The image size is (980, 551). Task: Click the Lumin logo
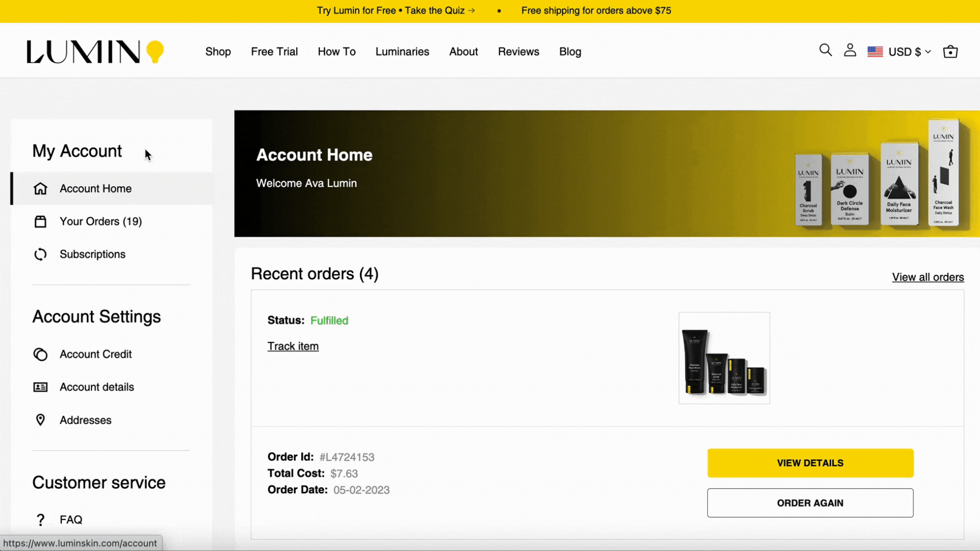[95, 52]
